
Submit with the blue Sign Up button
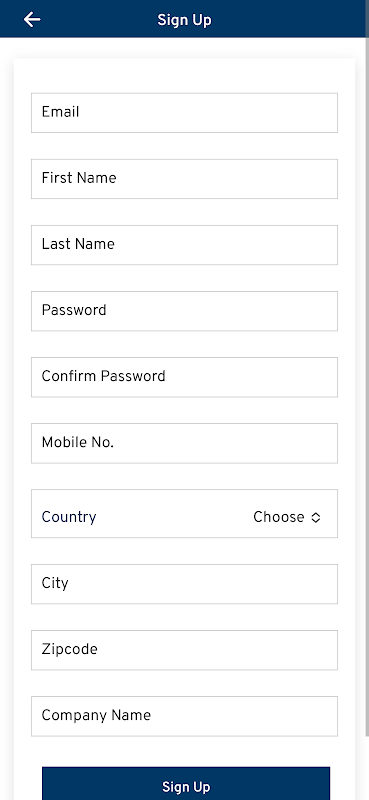point(186,784)
